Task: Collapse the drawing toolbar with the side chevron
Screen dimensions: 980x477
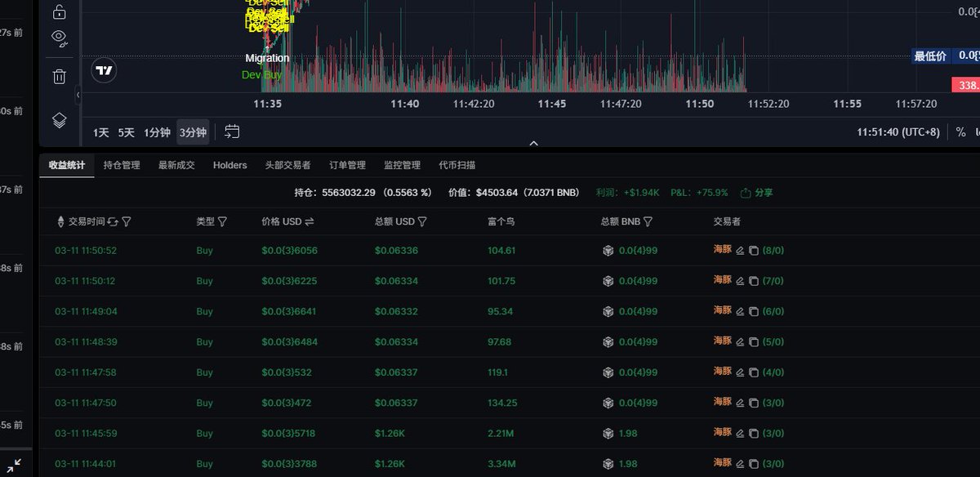Action: click(x=78, y=95)
